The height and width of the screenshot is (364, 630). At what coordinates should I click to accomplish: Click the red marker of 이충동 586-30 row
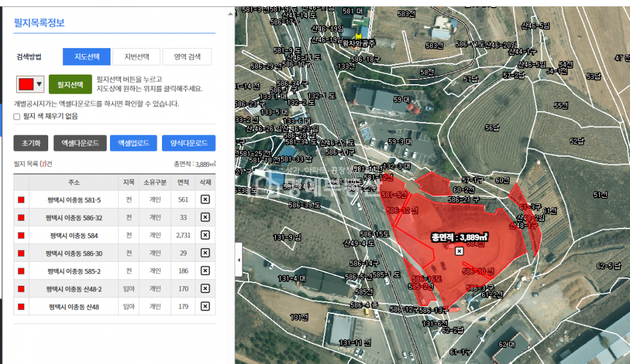pos(21,253)
